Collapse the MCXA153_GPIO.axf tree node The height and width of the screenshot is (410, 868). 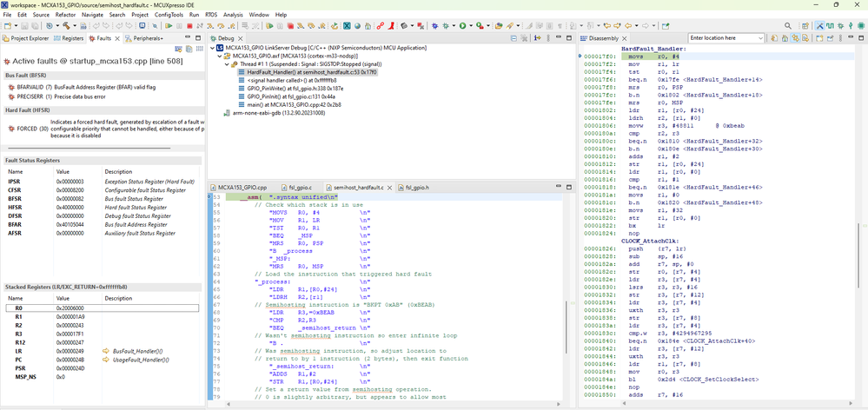coord(220,56)
